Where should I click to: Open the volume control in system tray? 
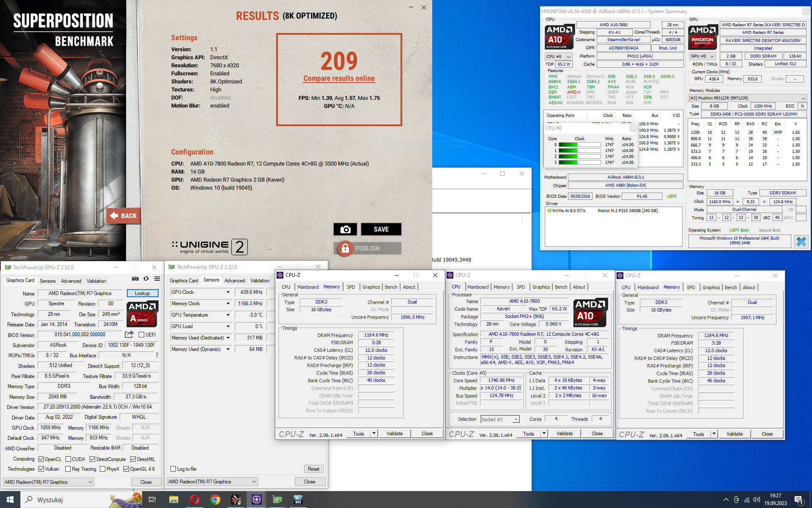pyautogui.click(x=757, y=500)
